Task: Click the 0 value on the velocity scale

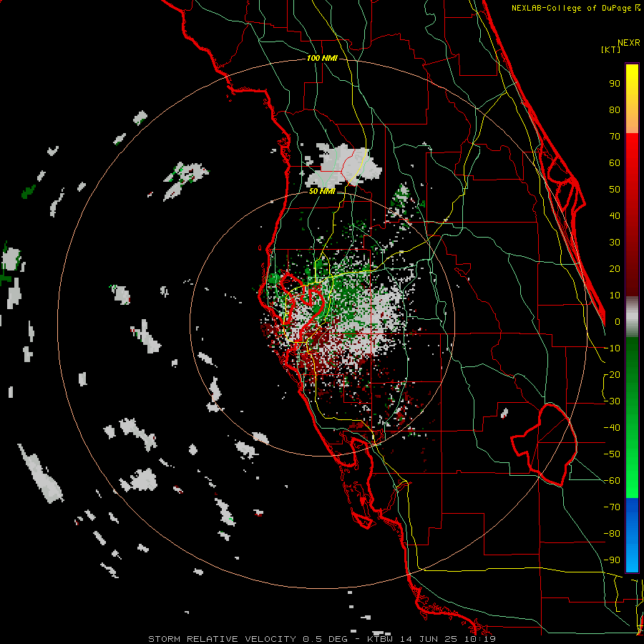Action: click(618, 322)
